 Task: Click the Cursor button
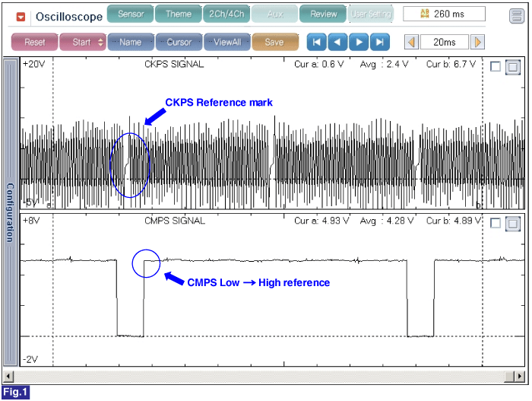[179, 42]
